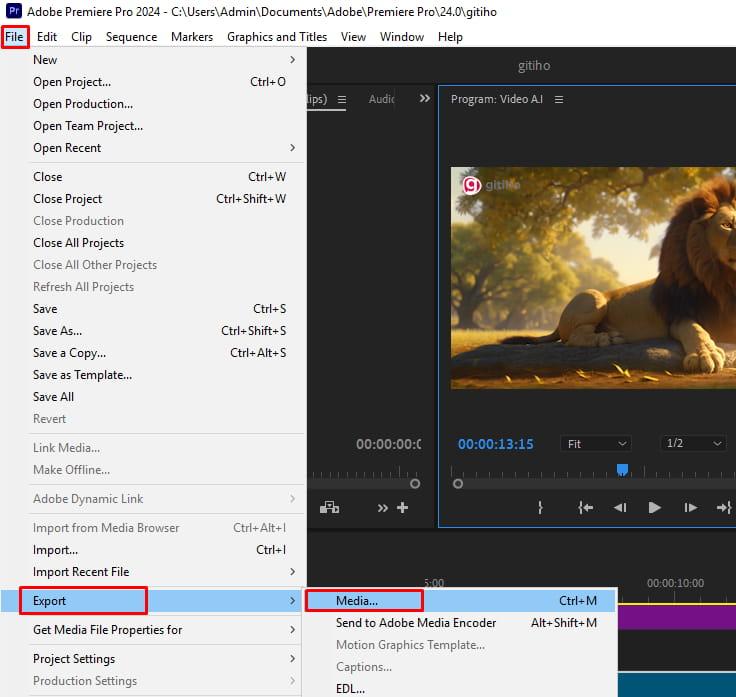Click Save as Template... menu item

point(153,375)
